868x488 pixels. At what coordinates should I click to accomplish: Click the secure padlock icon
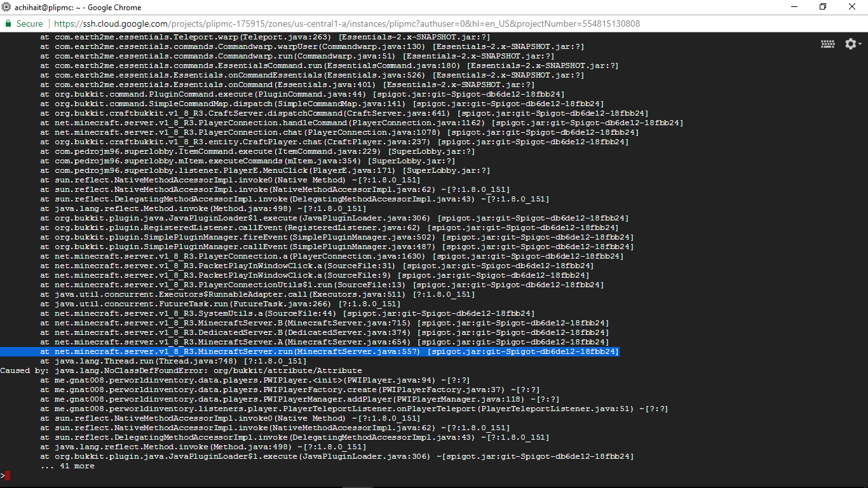pos(9,24)
